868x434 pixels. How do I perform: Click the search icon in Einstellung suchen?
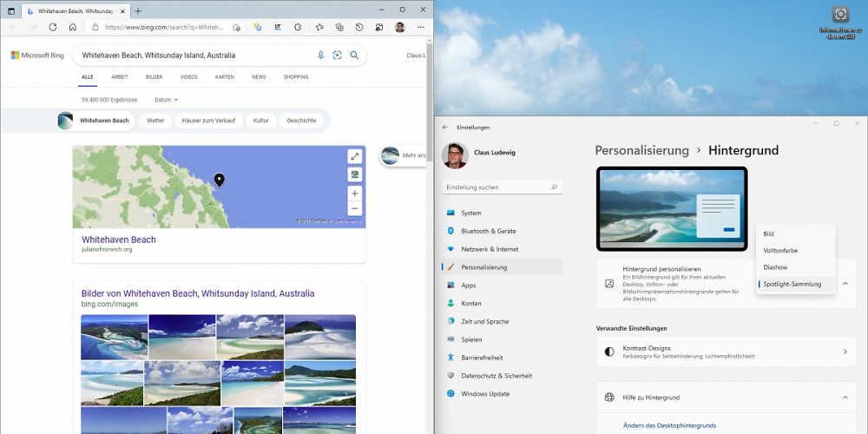click(554, 187)
